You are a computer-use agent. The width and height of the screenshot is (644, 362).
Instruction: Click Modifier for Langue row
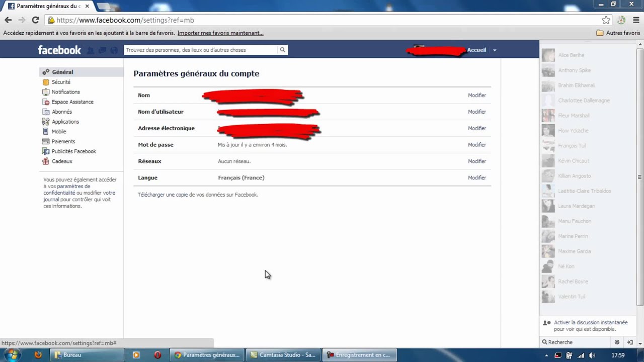click(477, 177)
